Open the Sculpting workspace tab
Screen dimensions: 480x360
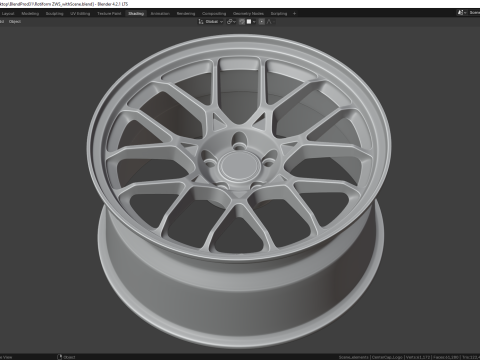coord(54,14)
